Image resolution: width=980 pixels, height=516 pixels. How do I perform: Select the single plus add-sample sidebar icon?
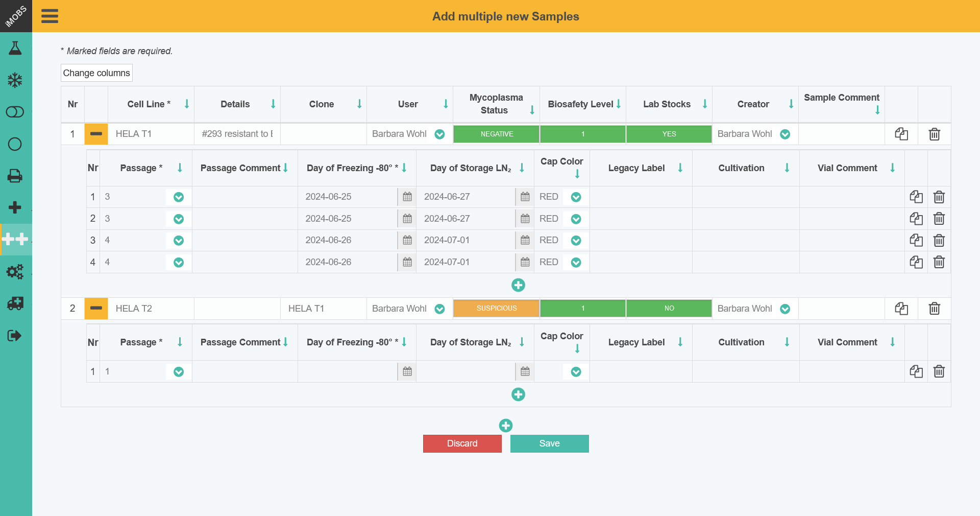pyautogui.click(x=15, y=207)
